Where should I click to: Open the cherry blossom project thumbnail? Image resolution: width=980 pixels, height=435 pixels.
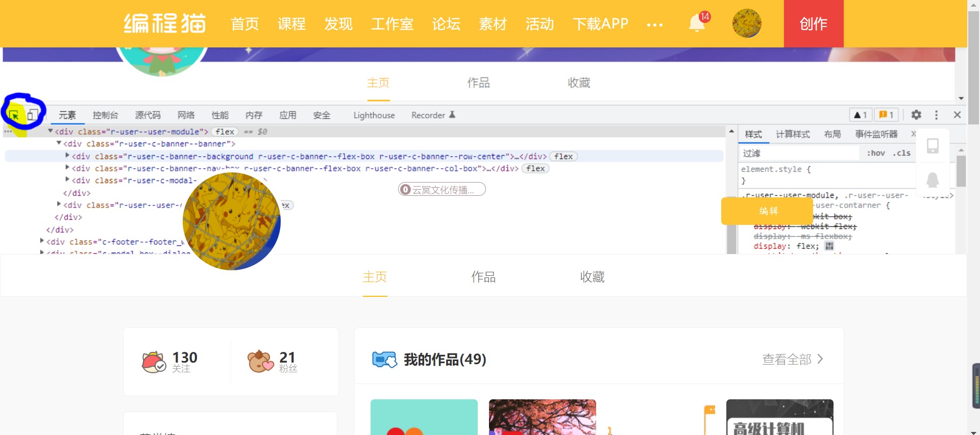tap(543, 417)
